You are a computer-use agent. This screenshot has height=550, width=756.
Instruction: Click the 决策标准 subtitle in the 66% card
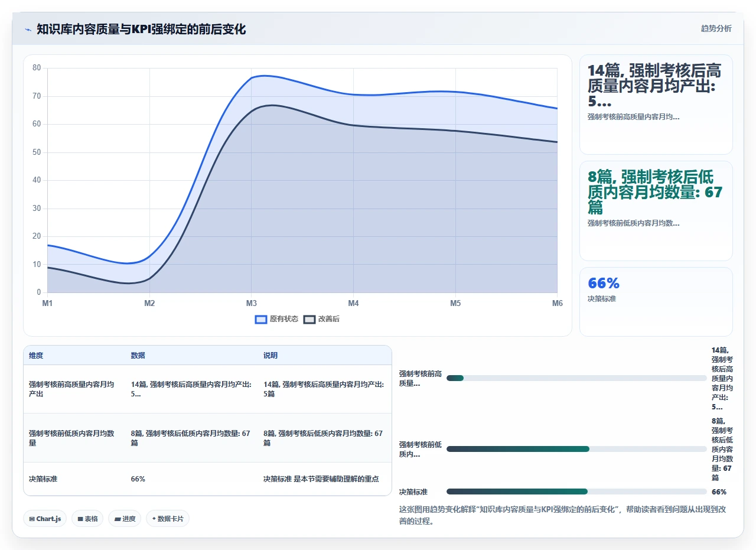pyautogui.click(x=602, y=299)
